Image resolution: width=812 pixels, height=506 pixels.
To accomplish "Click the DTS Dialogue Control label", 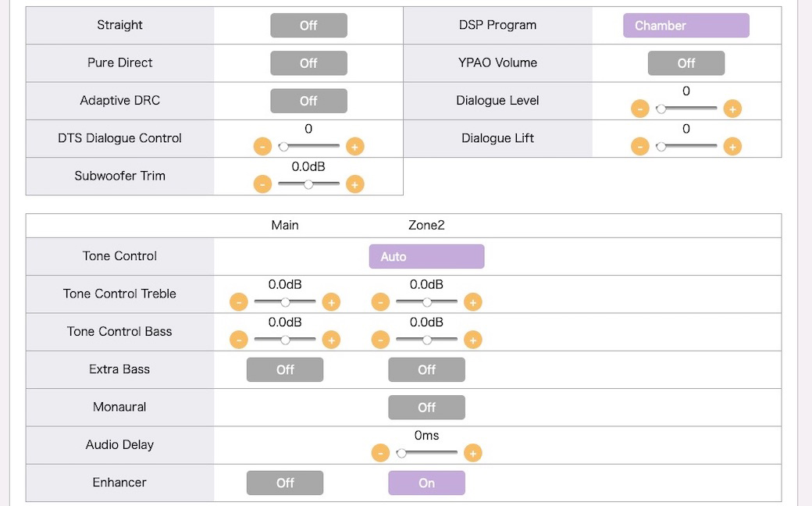I will point(119,138).
